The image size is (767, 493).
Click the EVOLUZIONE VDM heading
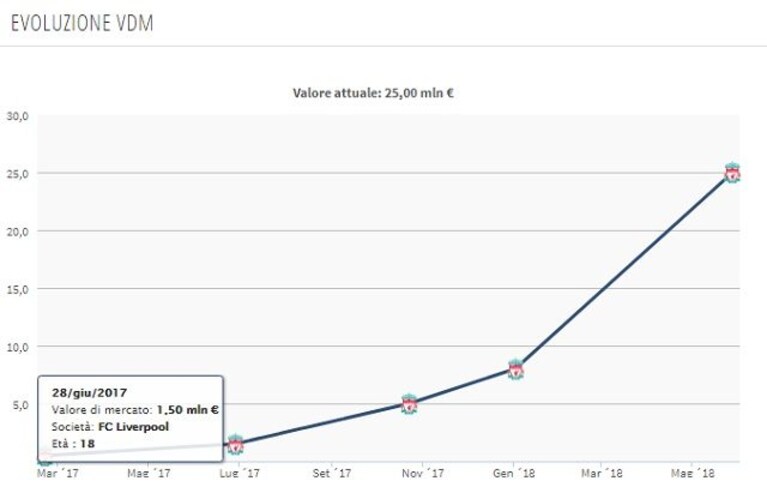click(x=82, y=23)
